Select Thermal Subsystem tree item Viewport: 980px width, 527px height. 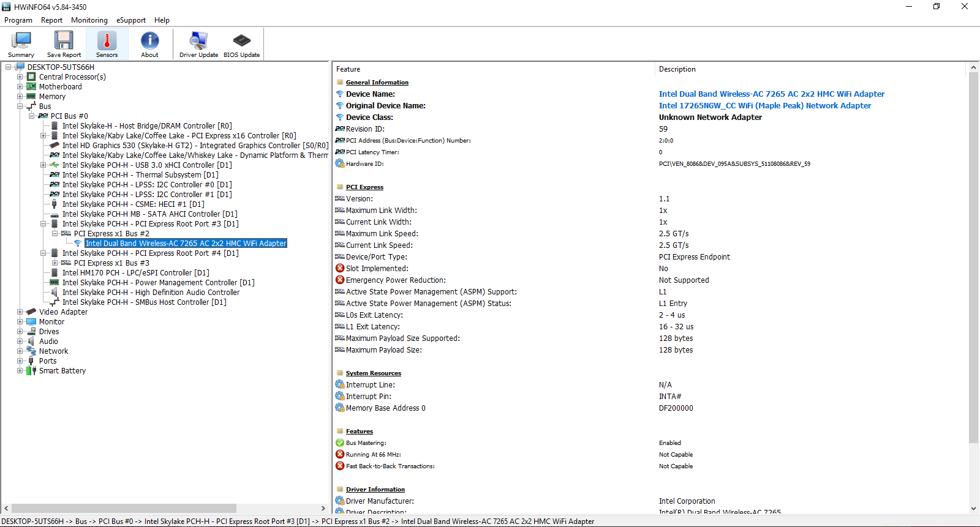coord(140,174)
